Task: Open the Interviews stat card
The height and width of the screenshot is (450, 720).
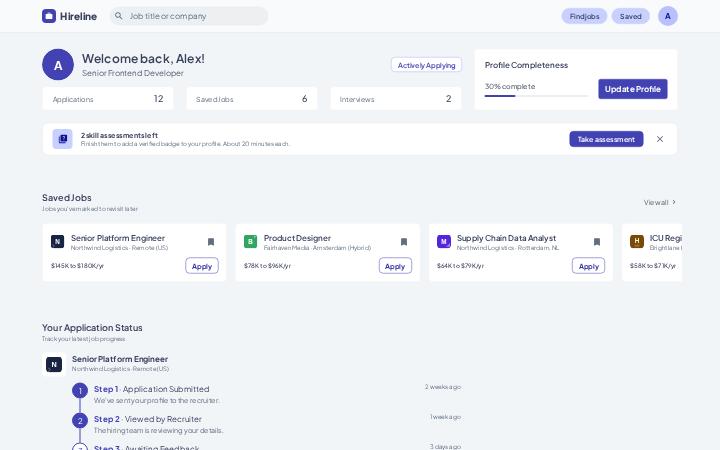Action: point(396,98)
